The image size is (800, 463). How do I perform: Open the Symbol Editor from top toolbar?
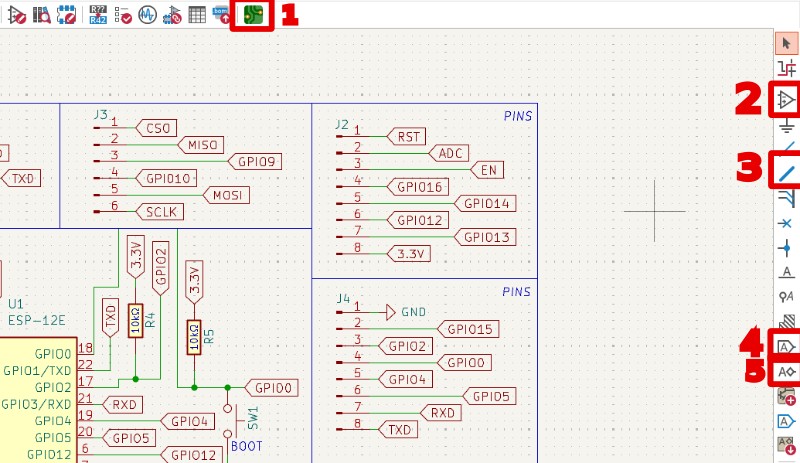tap(16, 15)
